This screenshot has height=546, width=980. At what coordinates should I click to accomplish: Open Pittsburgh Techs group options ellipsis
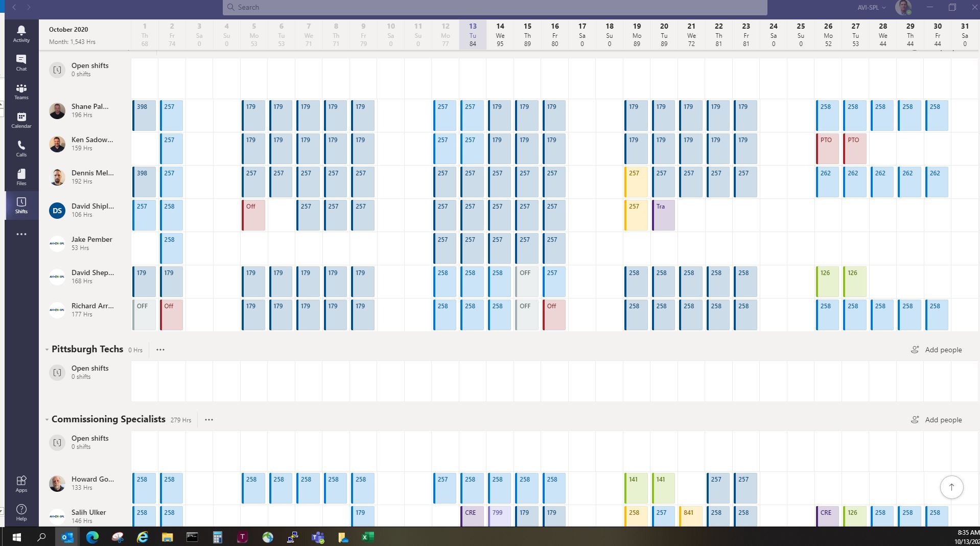pos(160,350)
